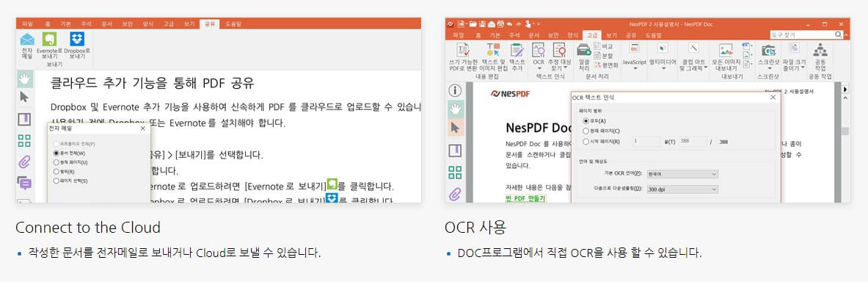
Task: Click the undo arrow in NesPDF Doc quick access bar
Action: point(509,23)
